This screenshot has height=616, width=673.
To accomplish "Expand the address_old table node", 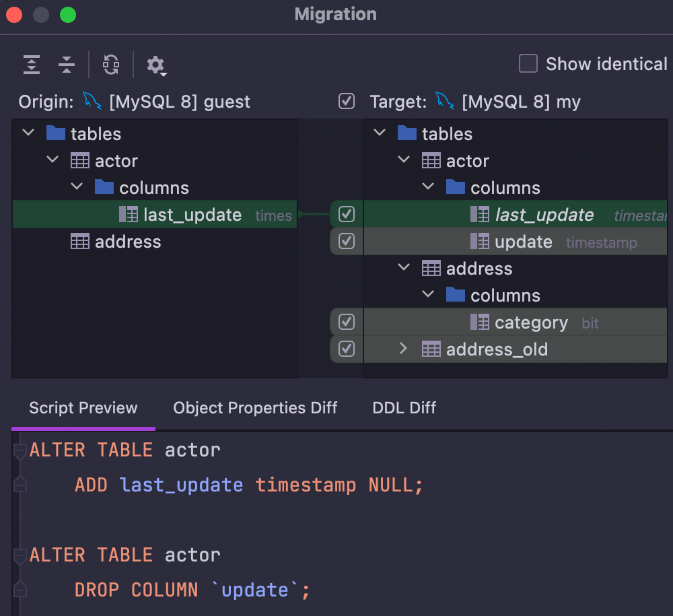I will (x=403, y=349).
